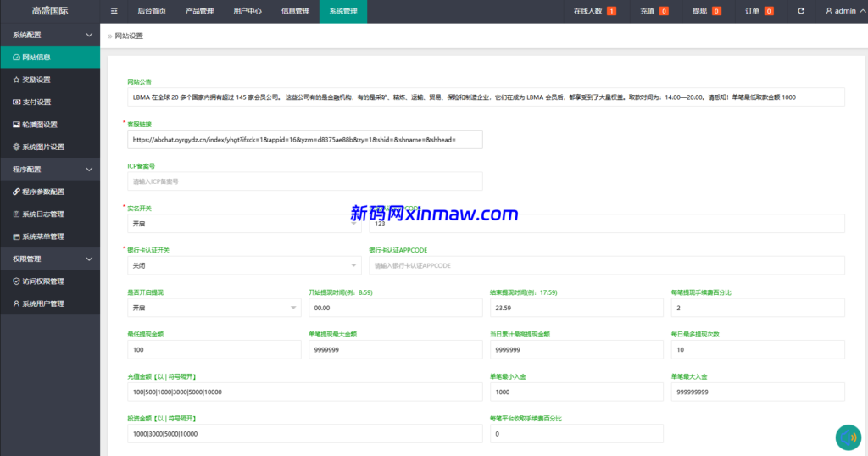Click the menu icon beside 系统菜单管理
Screen dimensions: 868x456
16,236
